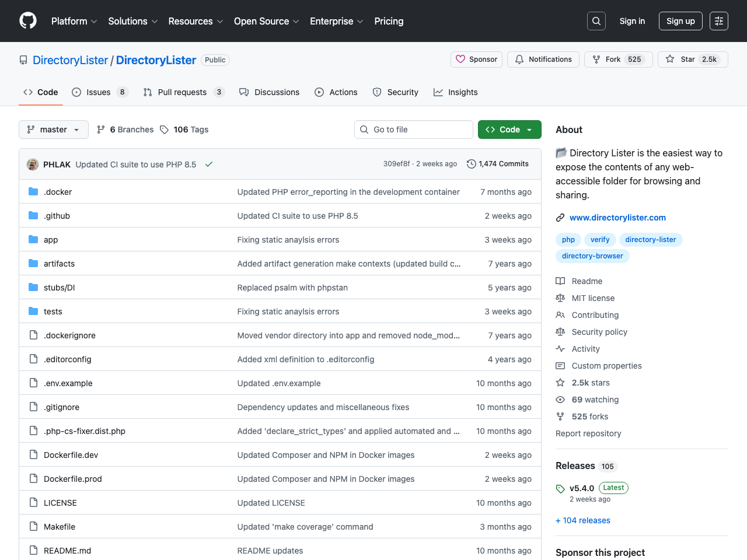747x560 pixels.
Task: Open commit history via the clock icon
Action: tap(472, 164)
